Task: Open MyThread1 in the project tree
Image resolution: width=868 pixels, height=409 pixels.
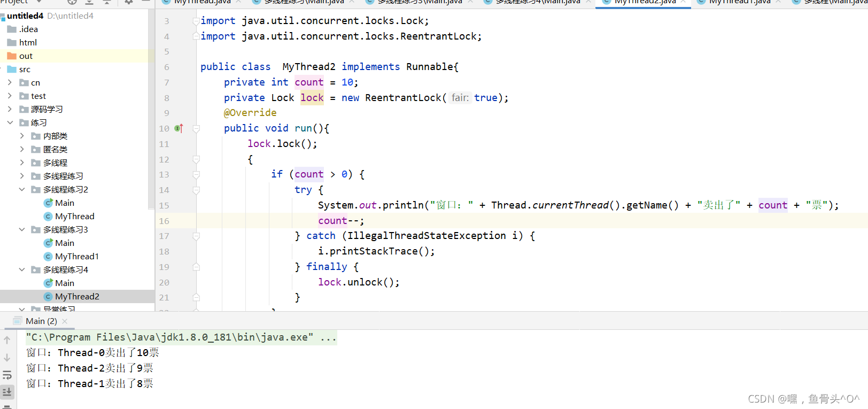Action: (x=77, y=257)
